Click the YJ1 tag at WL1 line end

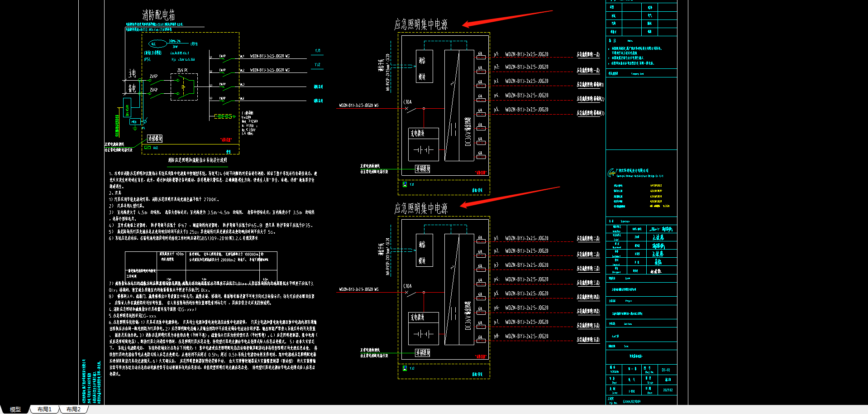click(x=318, y=51)
